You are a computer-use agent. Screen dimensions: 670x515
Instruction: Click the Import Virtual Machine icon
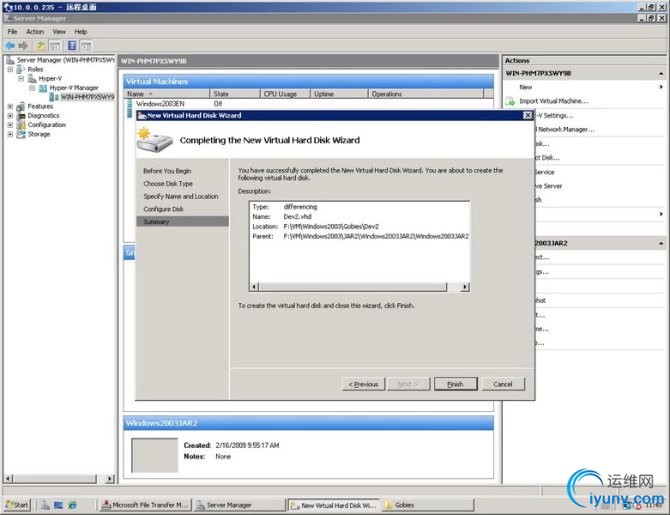click(x=510, y=101)
